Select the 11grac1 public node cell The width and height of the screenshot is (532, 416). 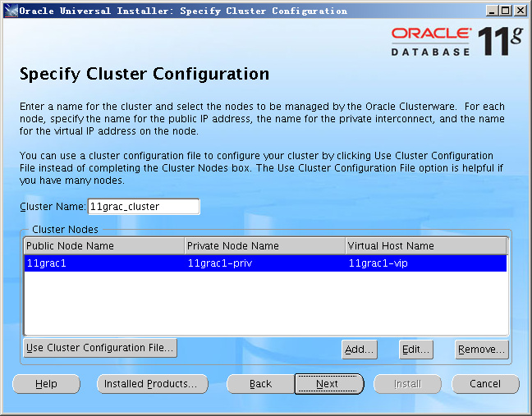tap(104, 264)
